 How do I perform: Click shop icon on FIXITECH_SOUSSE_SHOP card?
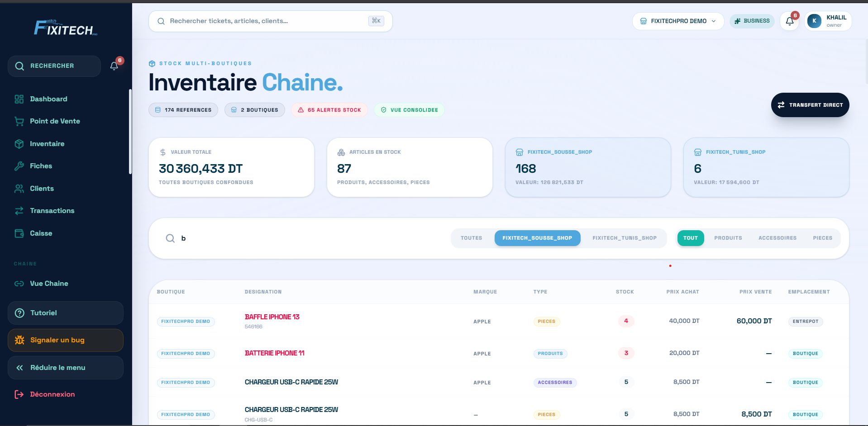coord(520,152)
